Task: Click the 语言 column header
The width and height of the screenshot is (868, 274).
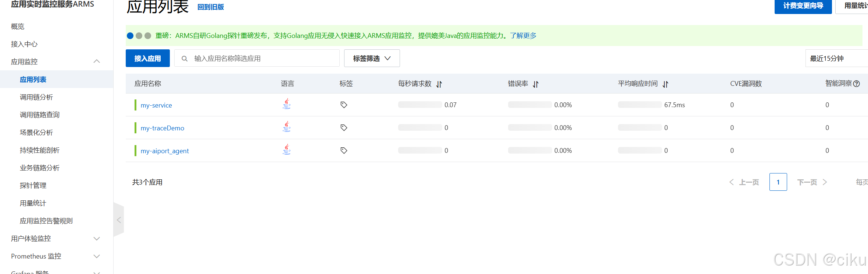Action: pos(287,84)
